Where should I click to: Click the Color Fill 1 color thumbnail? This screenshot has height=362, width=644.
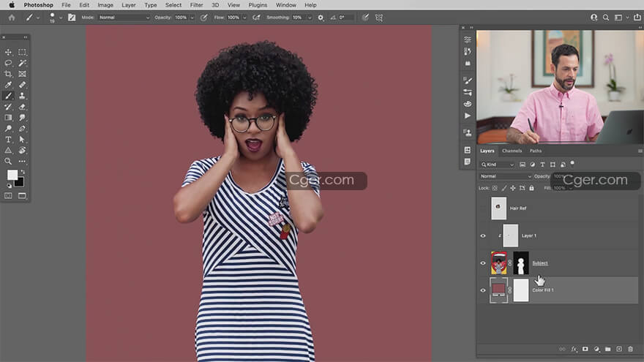tap(498, 290)
